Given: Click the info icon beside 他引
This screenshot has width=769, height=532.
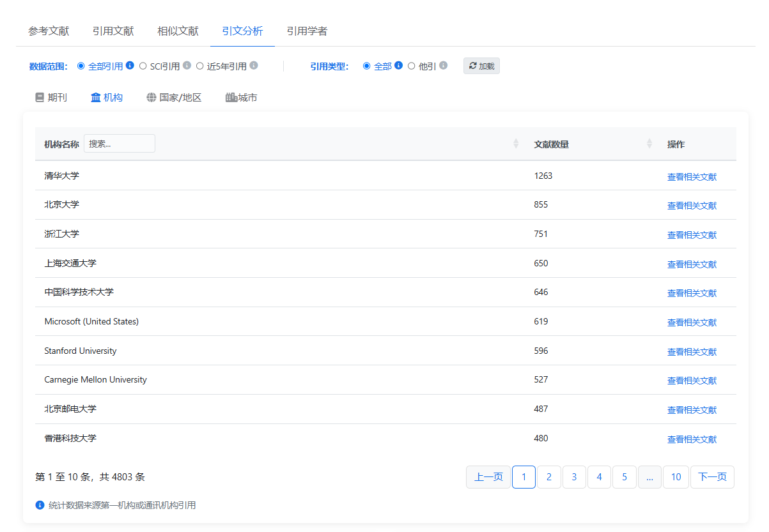Looking at the screenshot, I should 443,65.
